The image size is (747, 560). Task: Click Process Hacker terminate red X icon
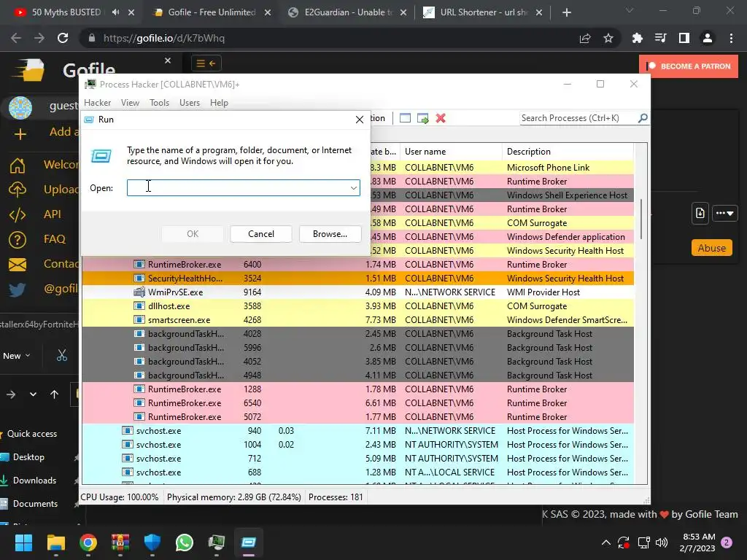tap(441, 118)
